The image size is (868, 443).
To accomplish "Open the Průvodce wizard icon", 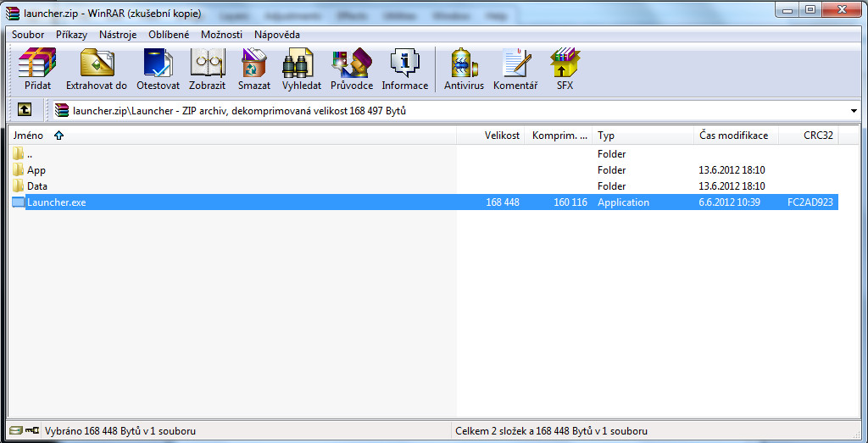I will click(x=352, y=63).
